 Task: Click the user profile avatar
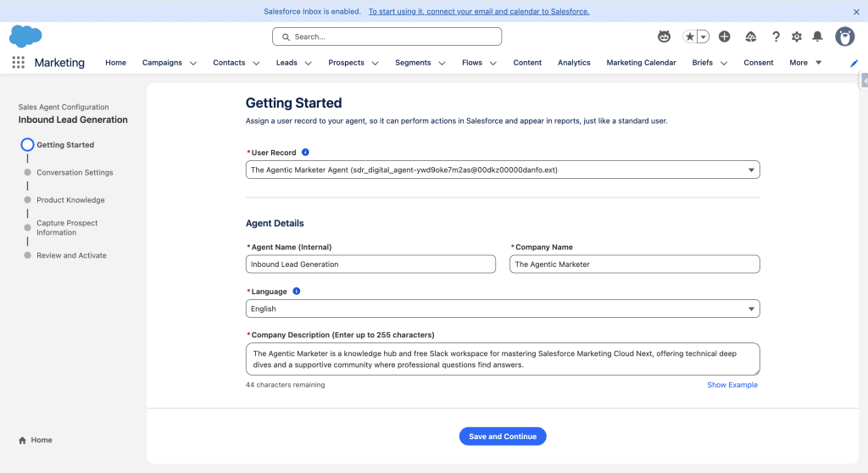point(844,36)
